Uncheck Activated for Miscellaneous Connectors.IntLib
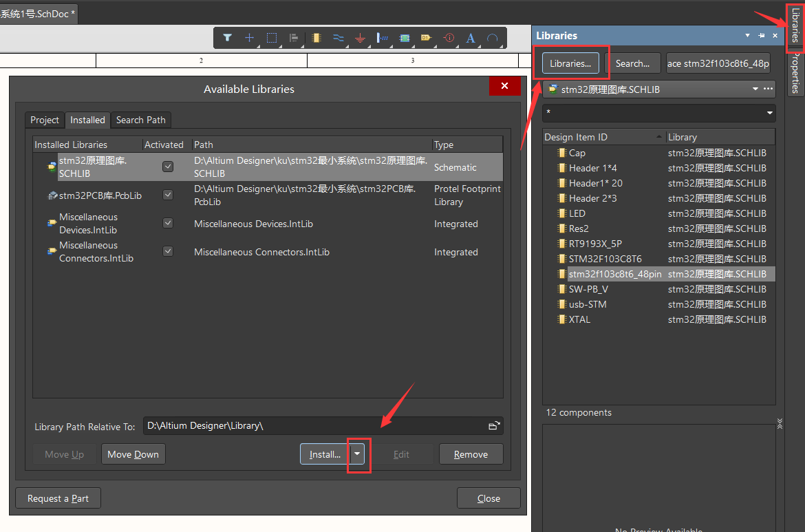The width and height of the screenshot is (805, 532). [168, 251]
